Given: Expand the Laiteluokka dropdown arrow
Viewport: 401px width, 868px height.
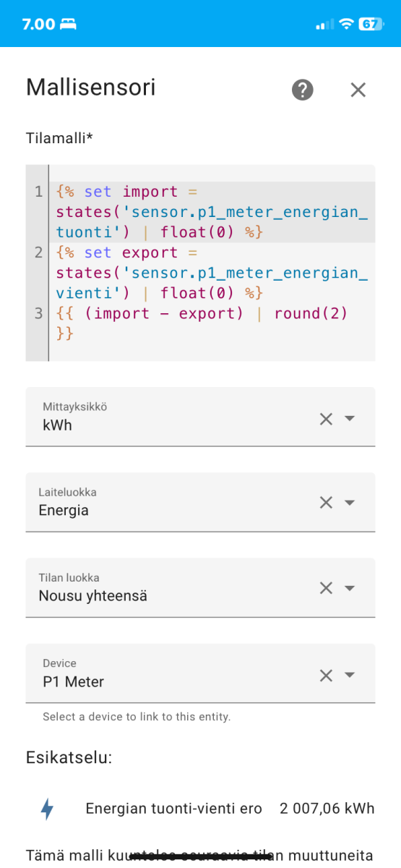Looking at the screenshot, I should [x=350, y=503].
